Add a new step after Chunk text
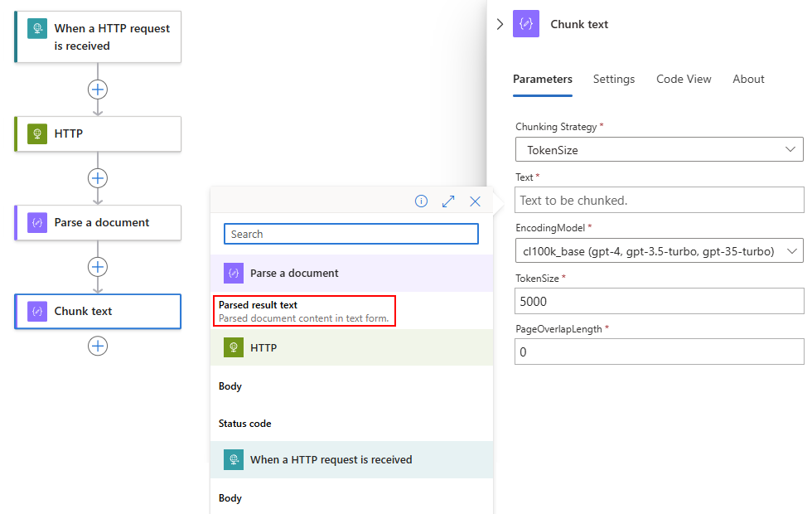Viewport: 812px width, 514px height. [98, 346]
